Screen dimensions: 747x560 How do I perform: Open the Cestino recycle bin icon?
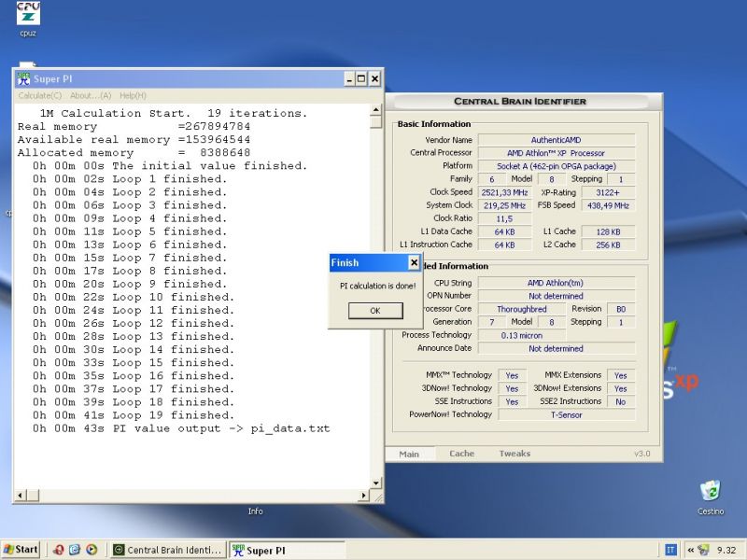point(711,497)
